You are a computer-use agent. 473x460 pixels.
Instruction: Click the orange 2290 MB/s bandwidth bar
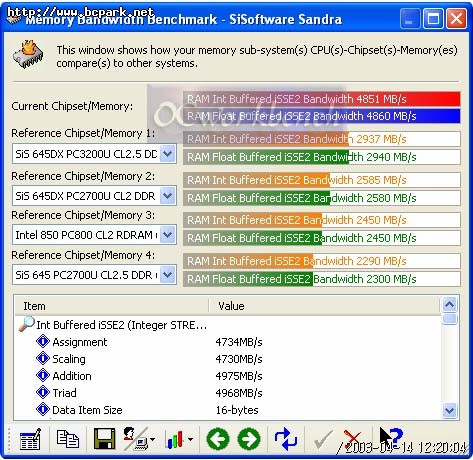pos(322,261)
